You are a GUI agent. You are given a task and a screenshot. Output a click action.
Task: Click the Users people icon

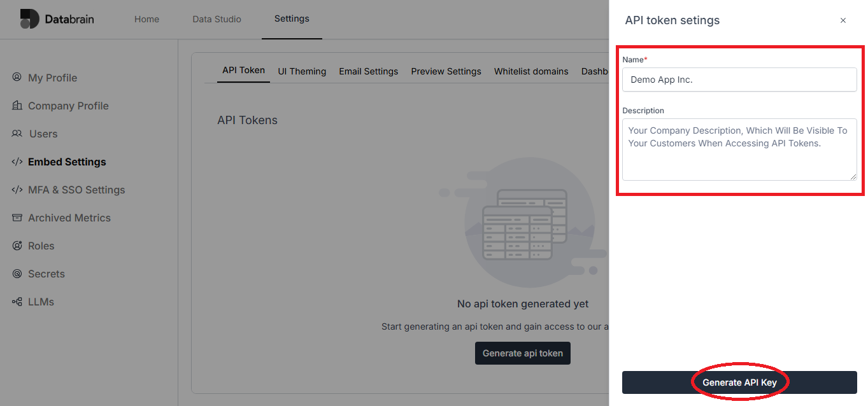point(17,133)
